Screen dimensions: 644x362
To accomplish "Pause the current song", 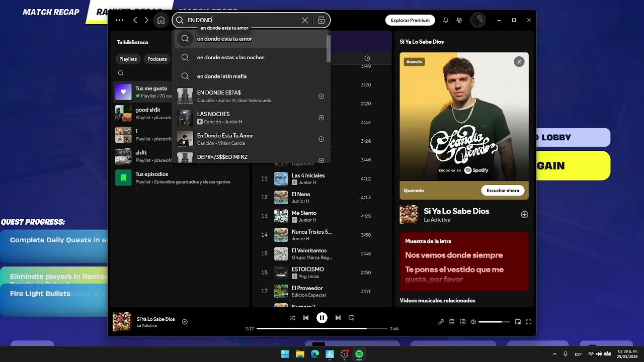I will (322, 318).
